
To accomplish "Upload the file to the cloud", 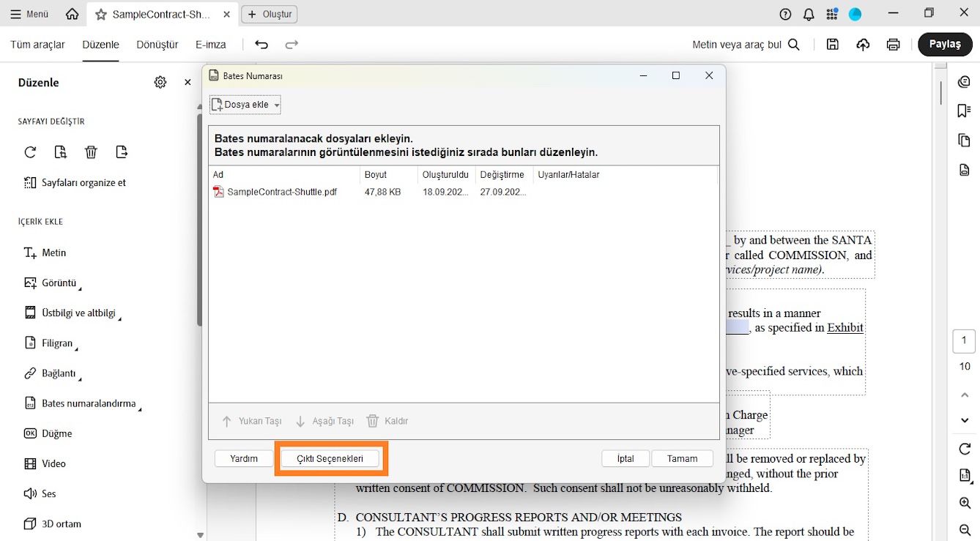I will click(x=863, y=45).
